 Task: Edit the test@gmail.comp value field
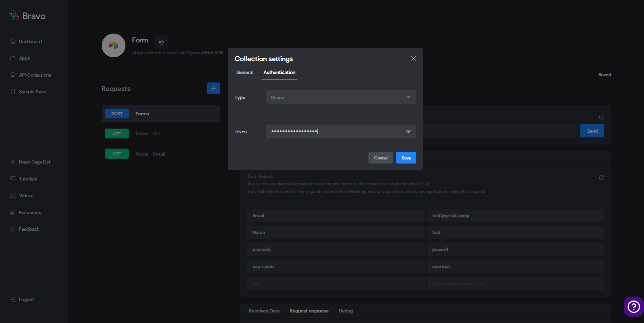click(515, 215)
